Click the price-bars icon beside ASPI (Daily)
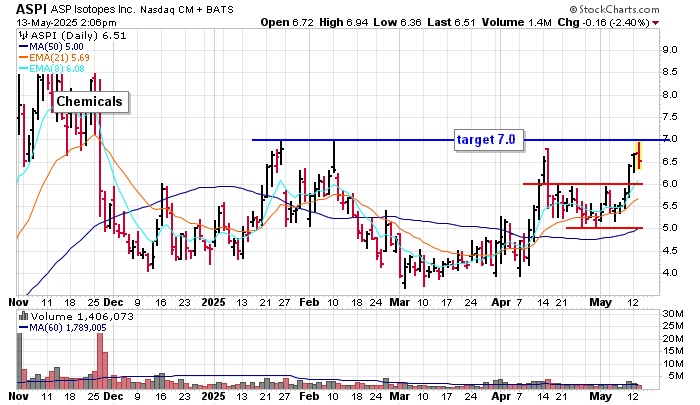 [x=23, y=35]
